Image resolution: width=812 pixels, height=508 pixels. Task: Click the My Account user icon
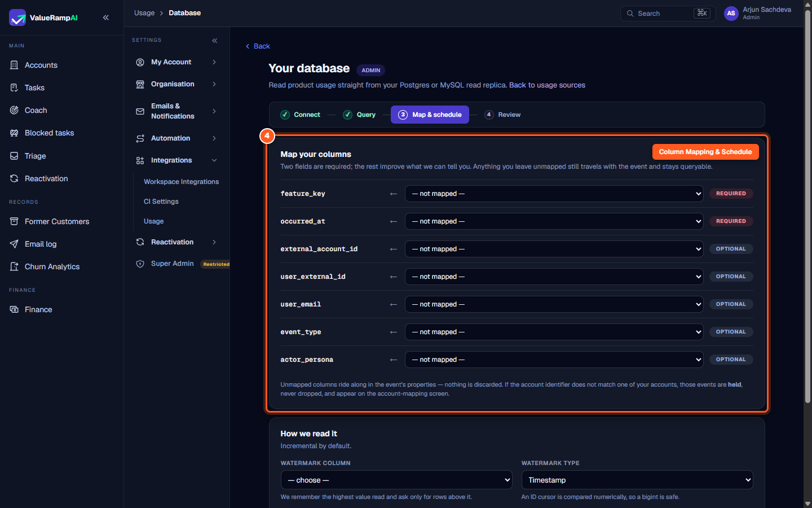[140, 62]
